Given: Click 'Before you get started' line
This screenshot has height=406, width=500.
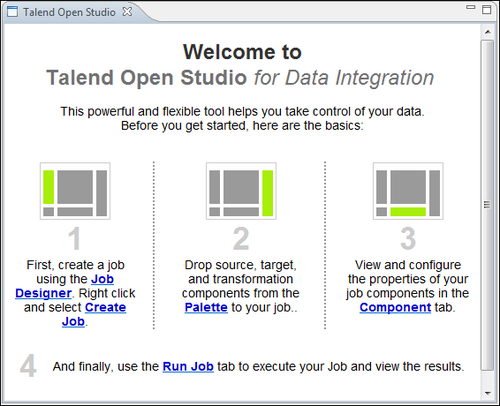Looking at the screenshot, I should [x=242, y=126].
